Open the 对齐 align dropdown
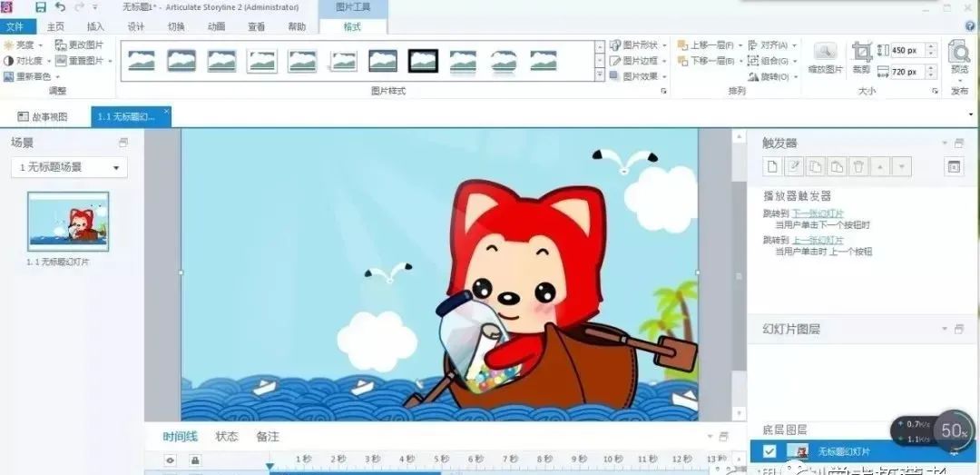This screenshot has width=980, height=475. [772, 45]
